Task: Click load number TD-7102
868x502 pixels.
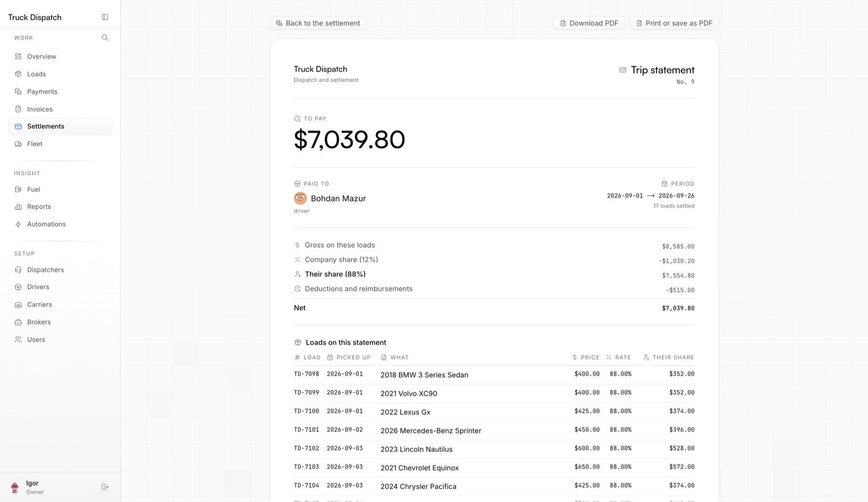Action: point(307,448)
